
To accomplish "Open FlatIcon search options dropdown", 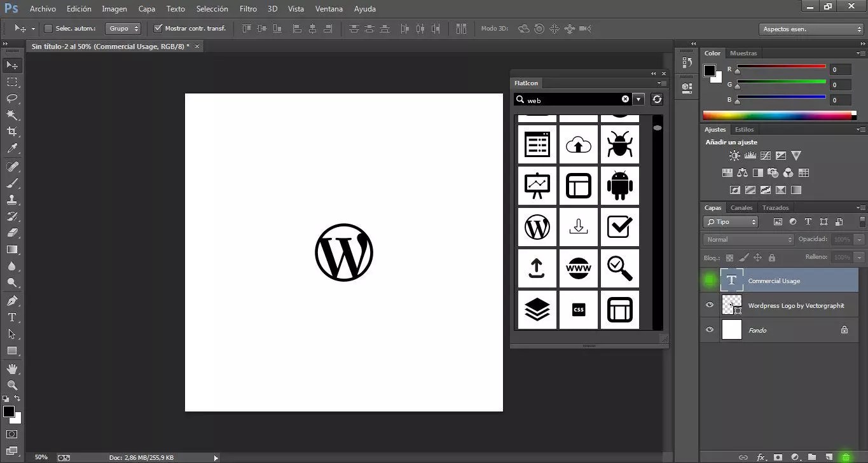I will [638, 99].
